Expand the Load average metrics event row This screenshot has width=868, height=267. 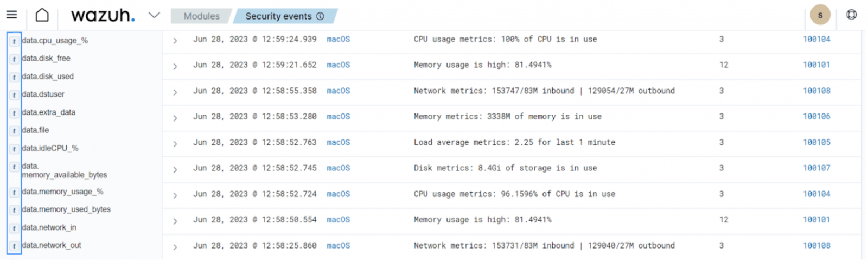pyautogui.click(x=175, y=144)
